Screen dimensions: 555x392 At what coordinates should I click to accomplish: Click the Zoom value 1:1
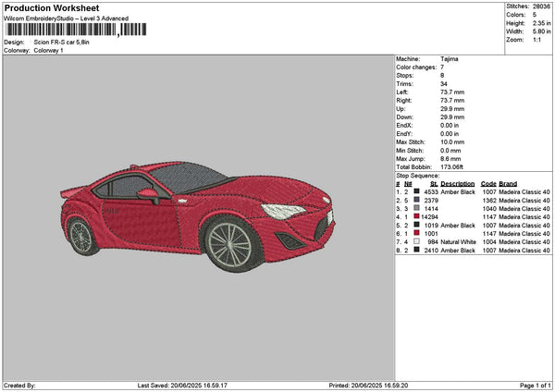536,40
